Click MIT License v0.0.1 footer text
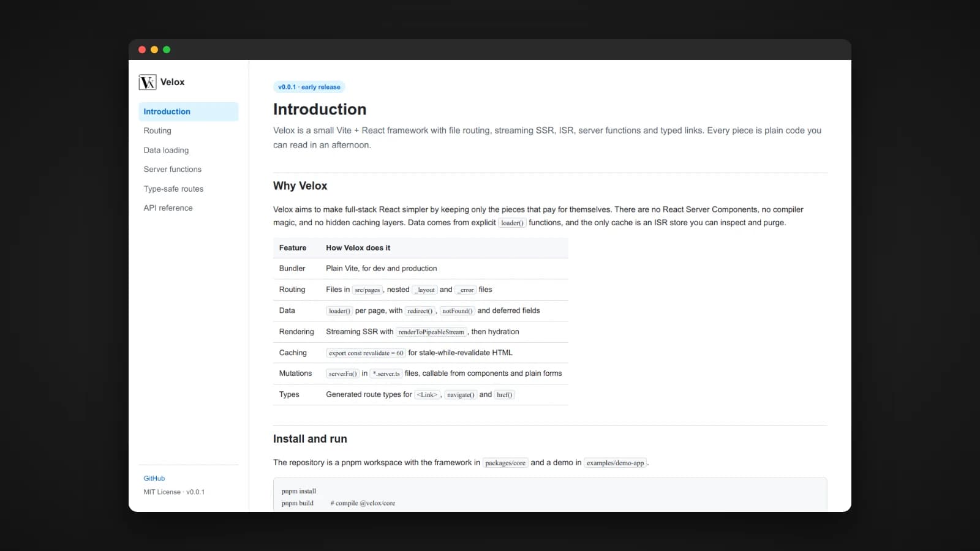This screenshot has width=980, height=551. tap(174, 492)
